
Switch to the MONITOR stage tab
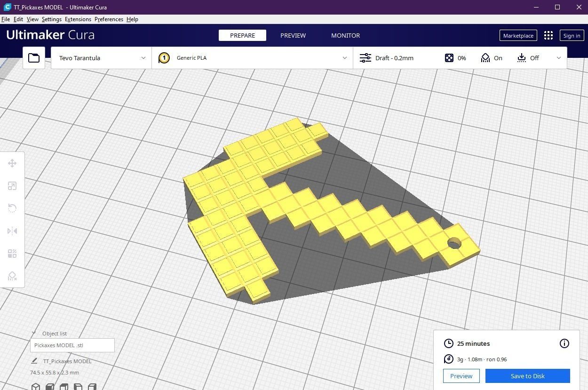[345, 35]
